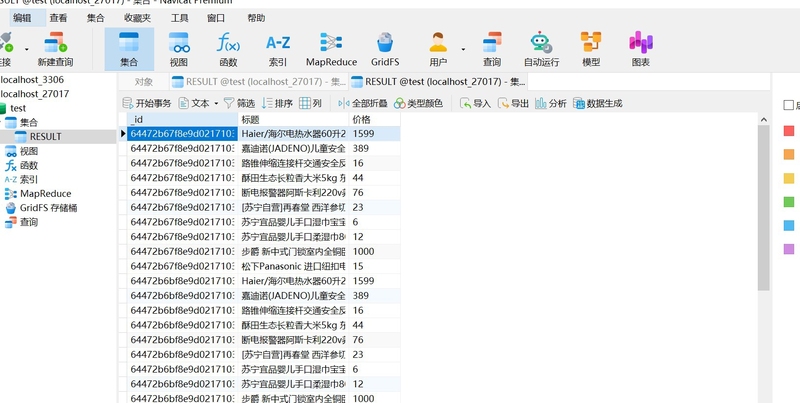
Task: Open the 窗口 menu
Action: pyautogui.click(x=216, y=18)
